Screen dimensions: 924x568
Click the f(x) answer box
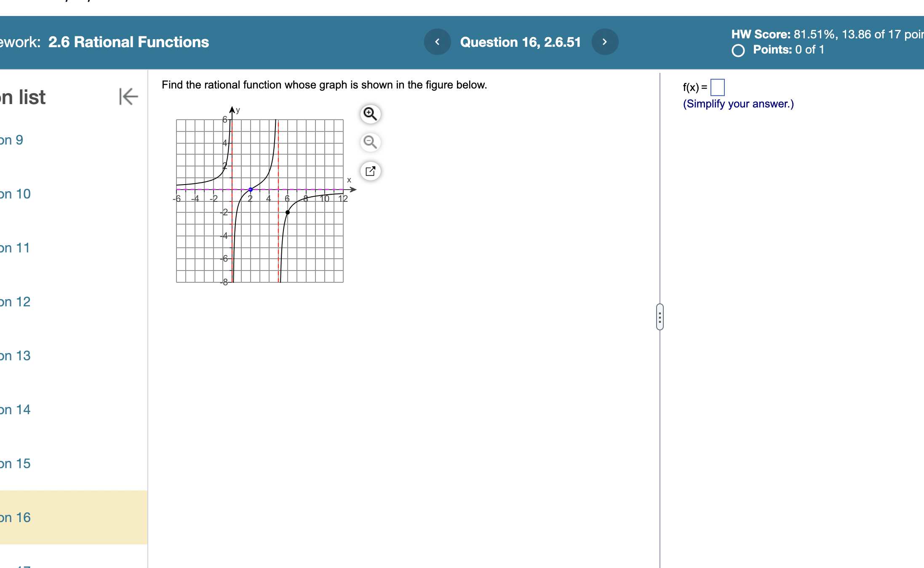pos(718,87)
